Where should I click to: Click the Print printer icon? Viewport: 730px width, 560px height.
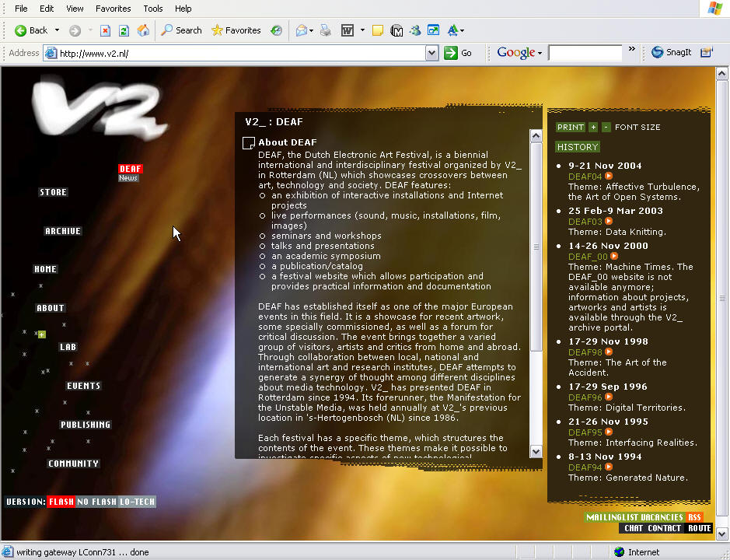click(326, 31)
